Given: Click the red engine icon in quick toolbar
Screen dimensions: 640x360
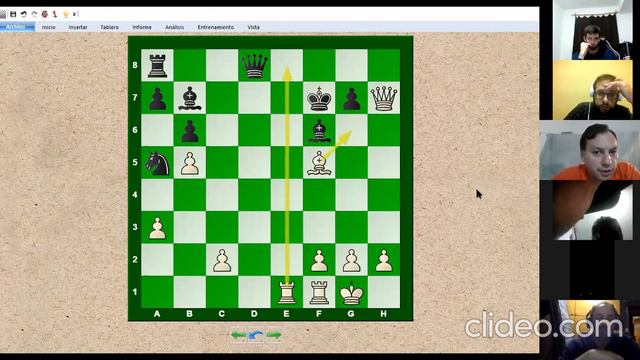Looking at the screenshot, I should click(x=45, y=14).
